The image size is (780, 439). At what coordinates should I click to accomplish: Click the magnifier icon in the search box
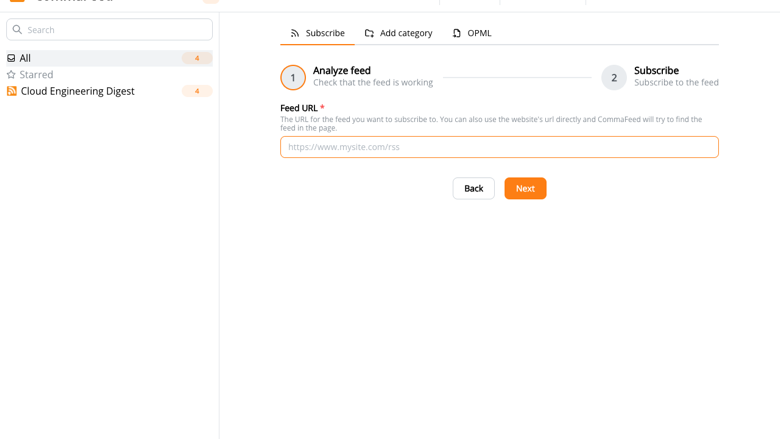click(x=17, y=29)
